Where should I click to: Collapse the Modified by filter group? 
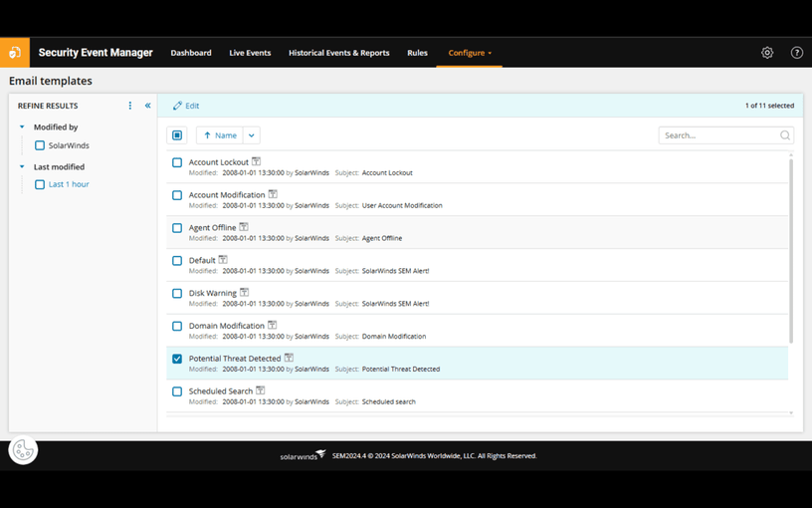tap(22, 127)
